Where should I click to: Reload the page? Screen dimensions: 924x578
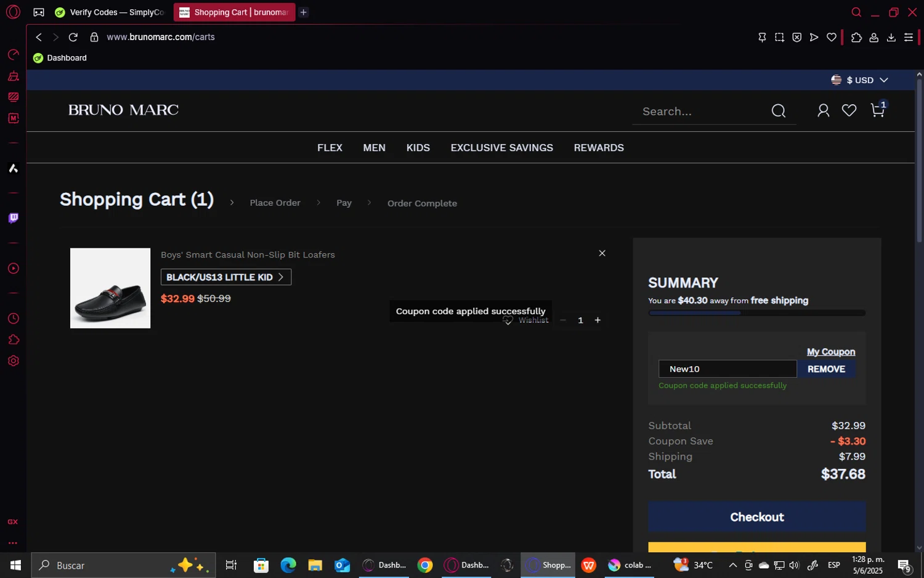[x=73, y=37]
